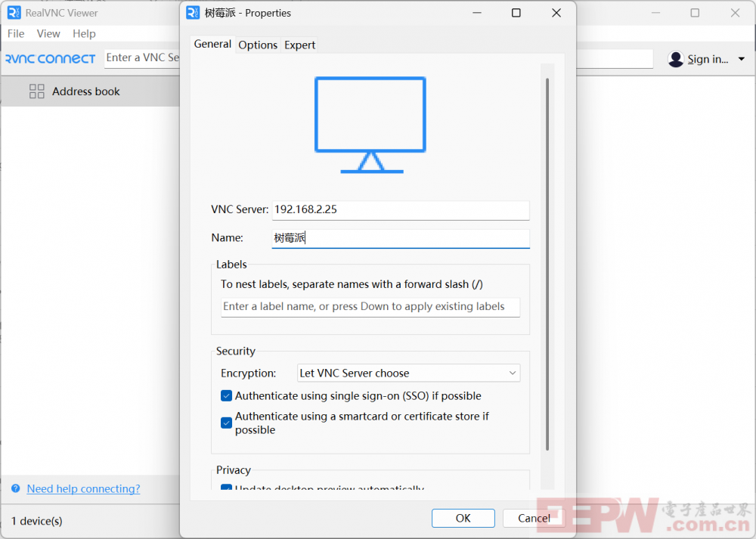Switch to the Options tab
Screen dimensions: 756x539
[258, 45]
